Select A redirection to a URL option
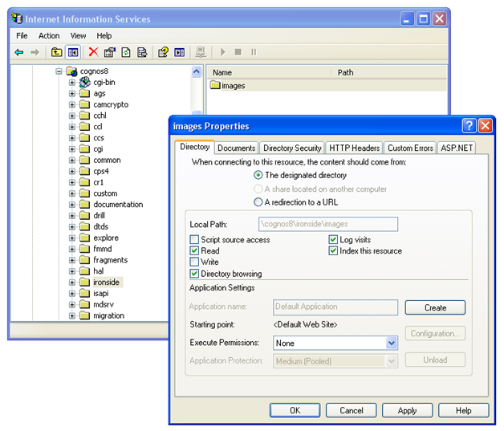The image size is (504, 431). [258, 202]
